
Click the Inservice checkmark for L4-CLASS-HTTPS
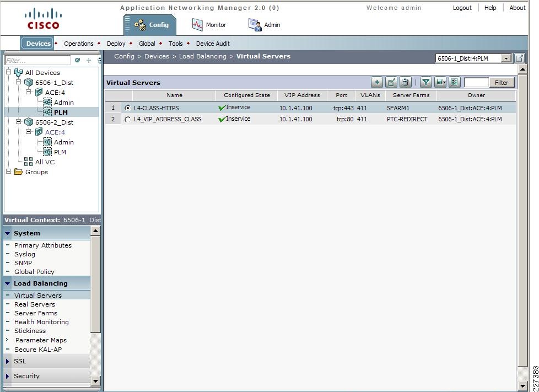(x=222, y=108)
